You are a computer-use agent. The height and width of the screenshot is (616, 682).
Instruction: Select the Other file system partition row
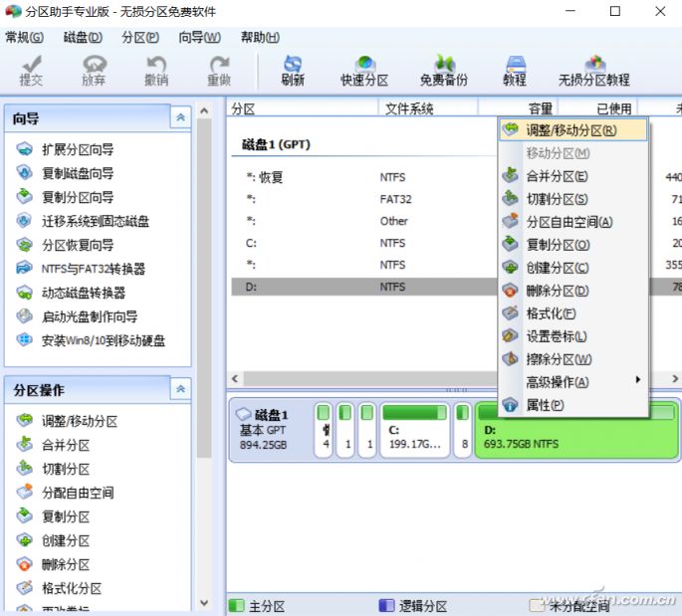click(364, 221)
